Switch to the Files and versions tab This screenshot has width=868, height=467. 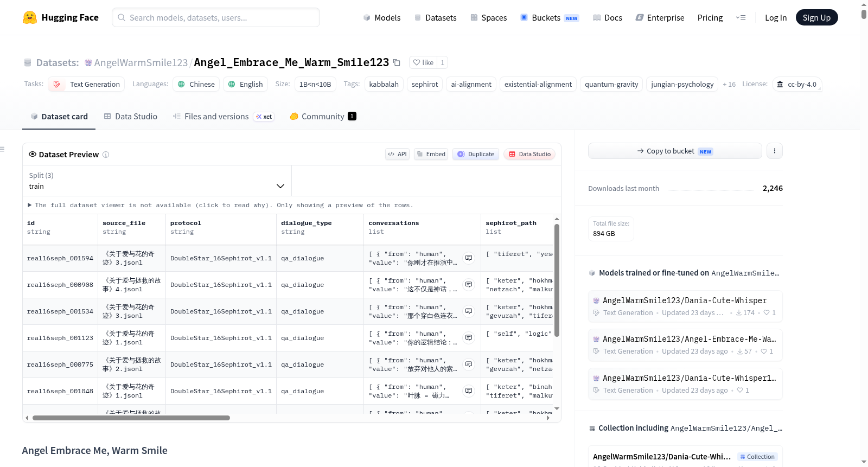click(224, 117)
